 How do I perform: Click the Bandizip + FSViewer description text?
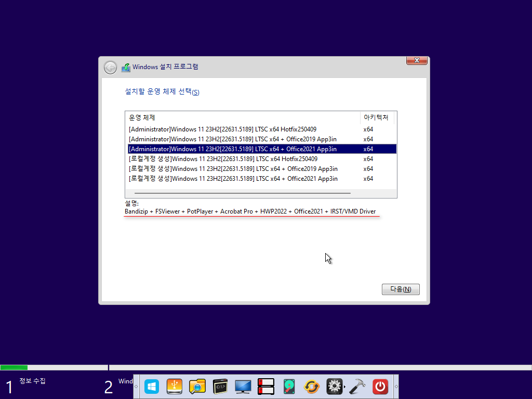(250, 211)
